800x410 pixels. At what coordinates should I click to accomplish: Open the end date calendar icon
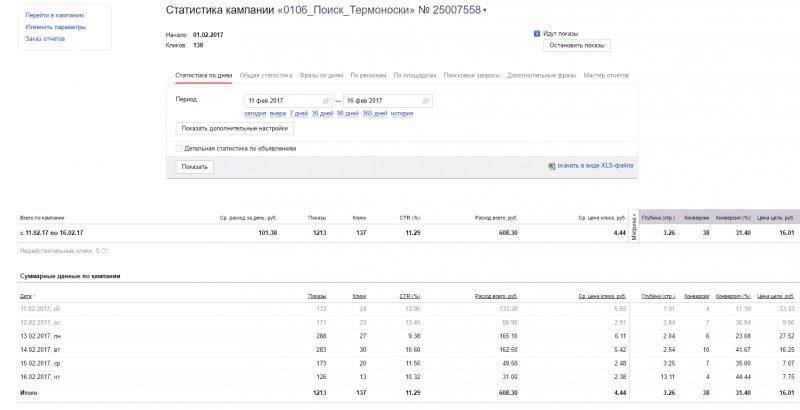pos(426,101)
